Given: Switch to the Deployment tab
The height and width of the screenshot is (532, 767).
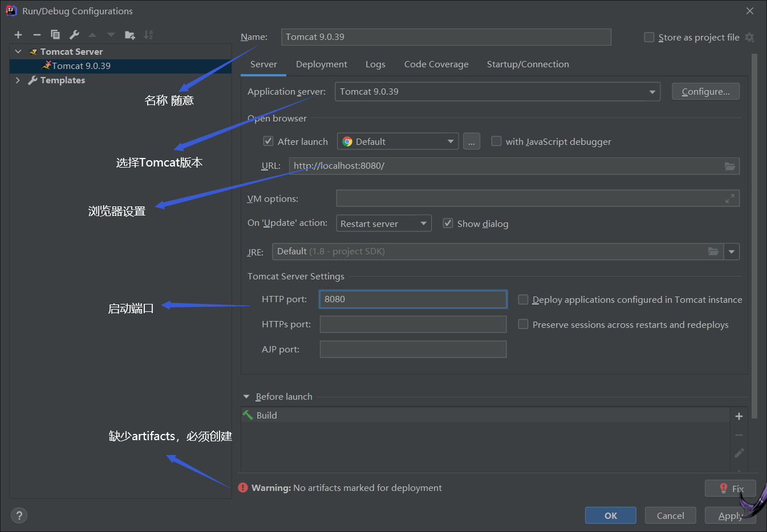Looking at the screenshot, I should (x=321, y=64).
